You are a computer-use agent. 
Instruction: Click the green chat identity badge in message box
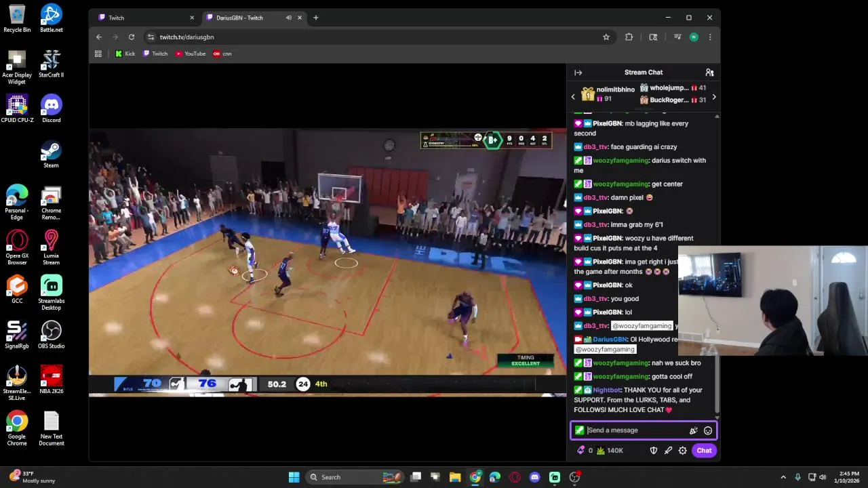[579, 430]
